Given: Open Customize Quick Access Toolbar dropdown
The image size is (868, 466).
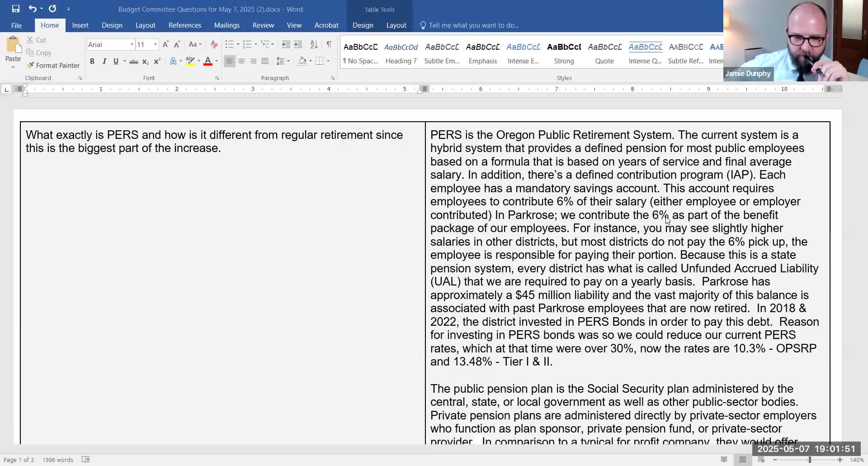Looking at the screenshot, I should [x=68, y=9].
